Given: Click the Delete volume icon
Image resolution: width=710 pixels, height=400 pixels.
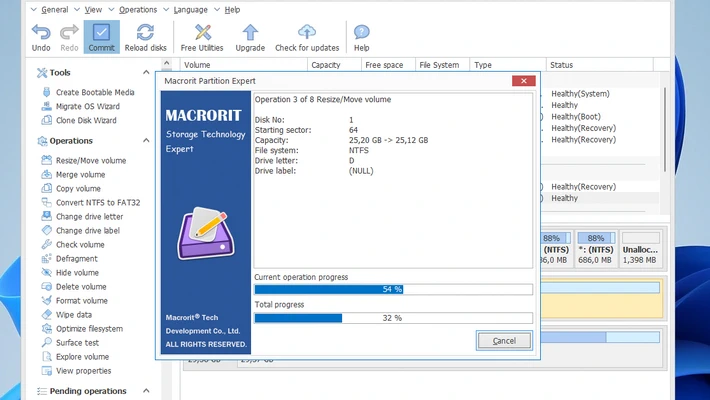Looking at the screenshot, I should click(x=46, y=286).
